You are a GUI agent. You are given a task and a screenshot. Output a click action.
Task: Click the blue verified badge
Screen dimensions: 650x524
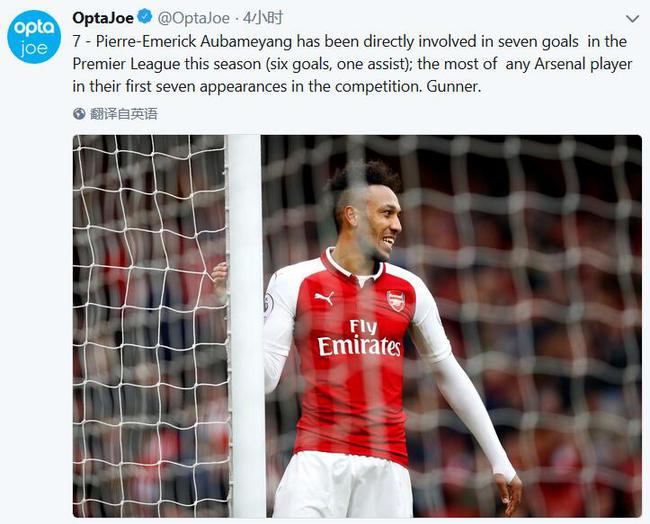(x=145, y=17)
